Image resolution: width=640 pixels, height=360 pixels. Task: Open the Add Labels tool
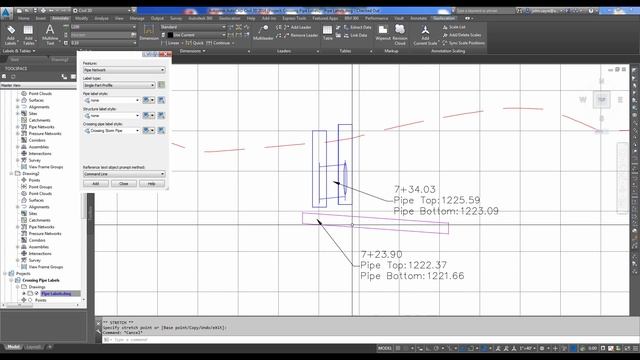[x=11, y=35]
